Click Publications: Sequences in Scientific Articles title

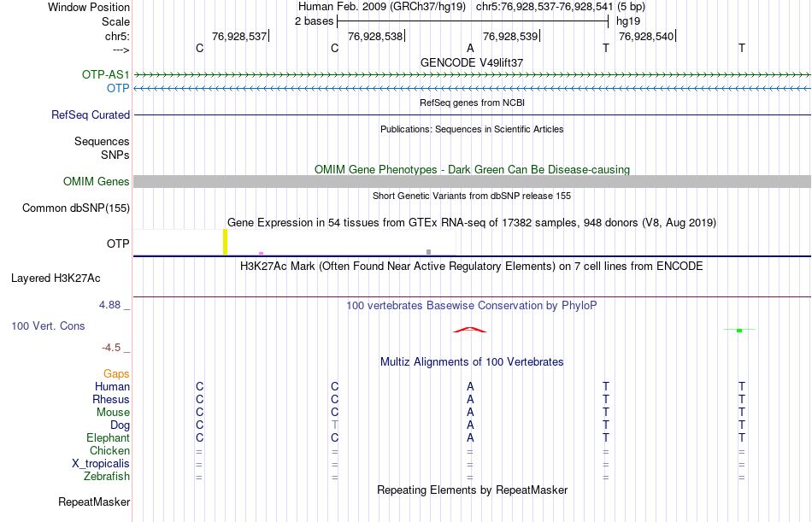pos(472,129)
